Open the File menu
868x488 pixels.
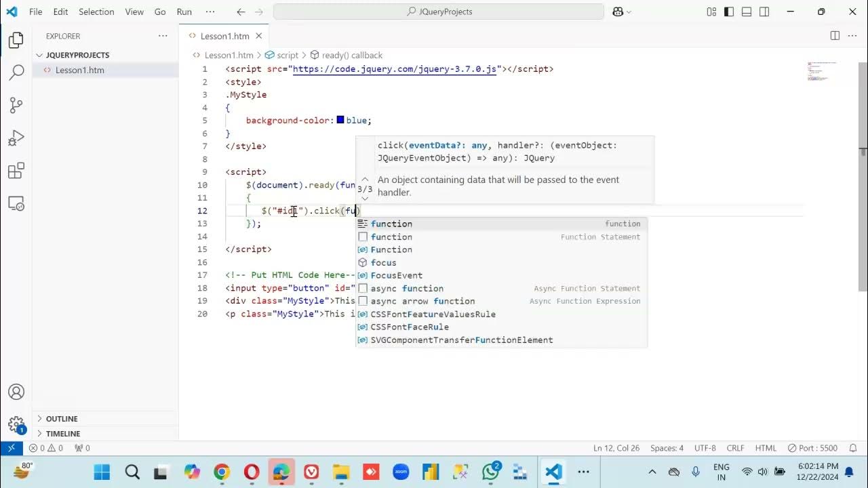coord(35,12)
